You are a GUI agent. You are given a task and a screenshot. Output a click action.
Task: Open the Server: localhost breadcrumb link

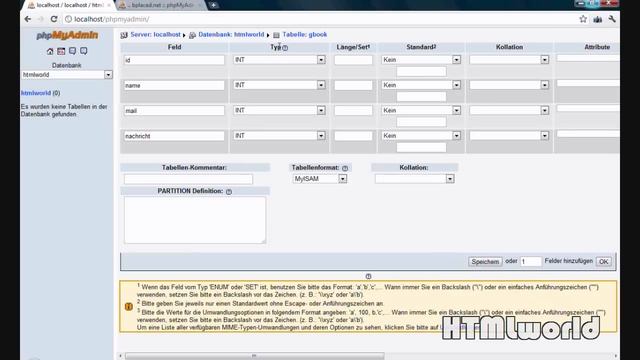[155, 35]
